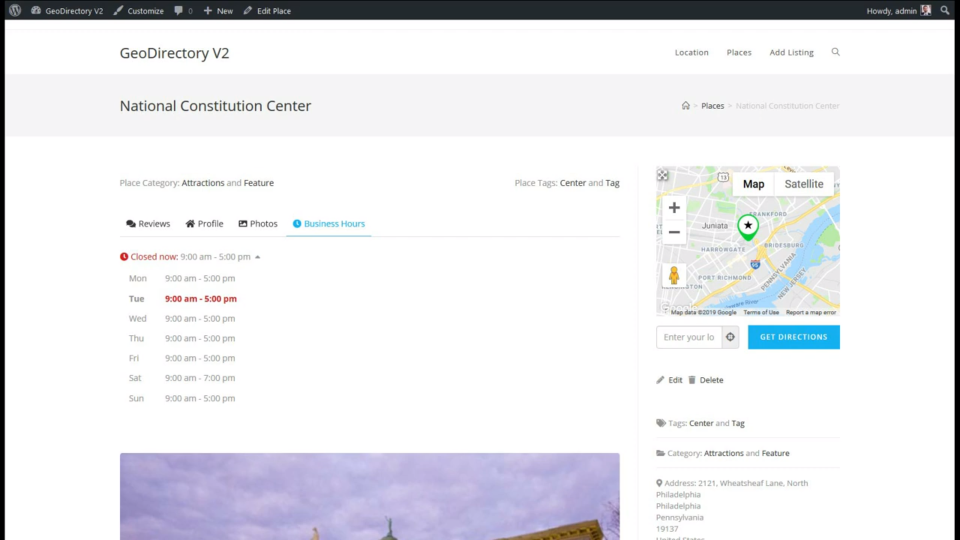
Task: Collapse the Closed now hours list
Action: click(258, 257)
